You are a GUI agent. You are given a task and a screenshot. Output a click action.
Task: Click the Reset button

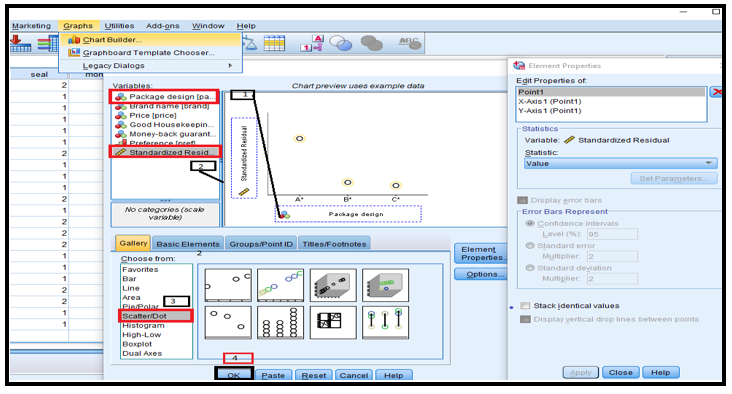(314, 375)
